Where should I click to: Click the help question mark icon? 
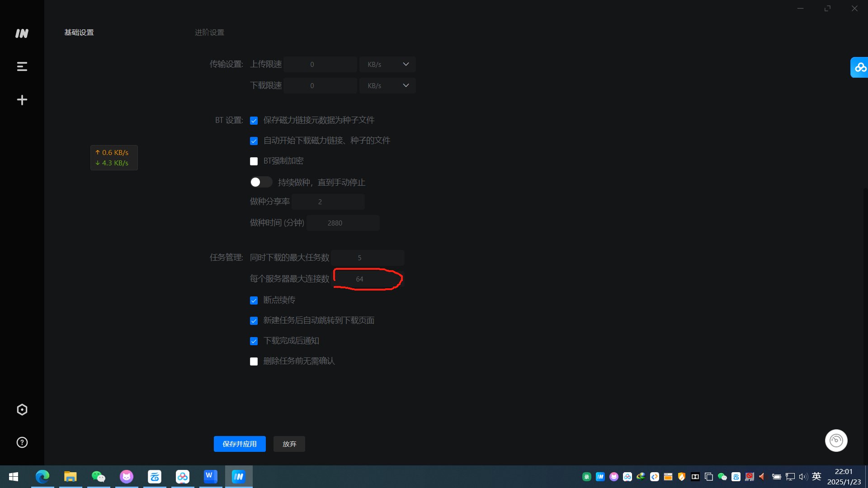pyautogui.click(x=22, y=442)
